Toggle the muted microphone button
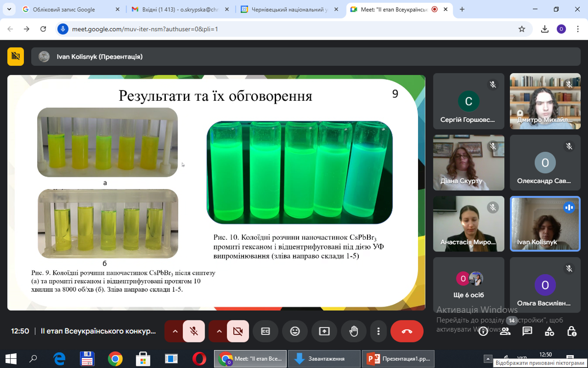 pos(194,331)
